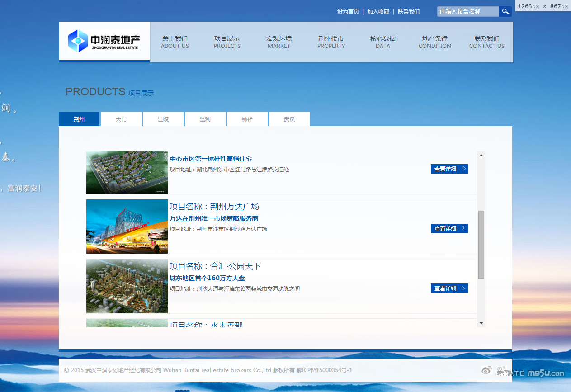Screen dimensions: 571x392
Task: Click the scrollbar up arrow
Action: coord(481,155)
